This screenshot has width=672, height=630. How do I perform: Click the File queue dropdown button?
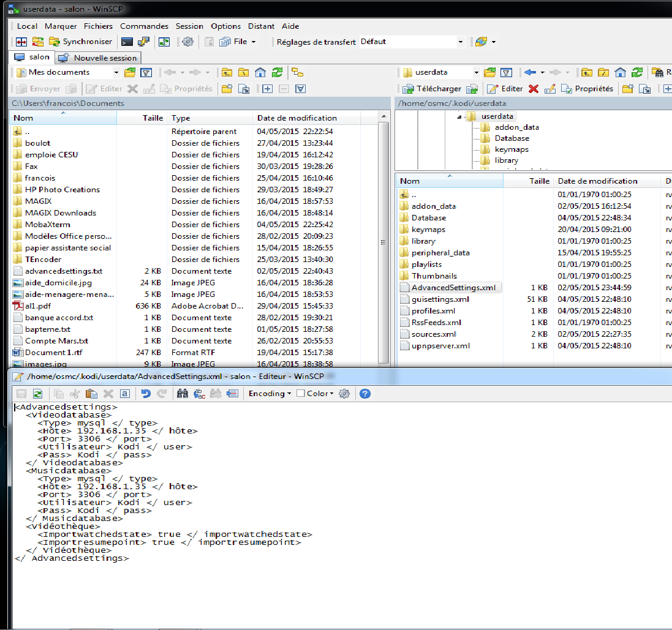click(238, 42)
